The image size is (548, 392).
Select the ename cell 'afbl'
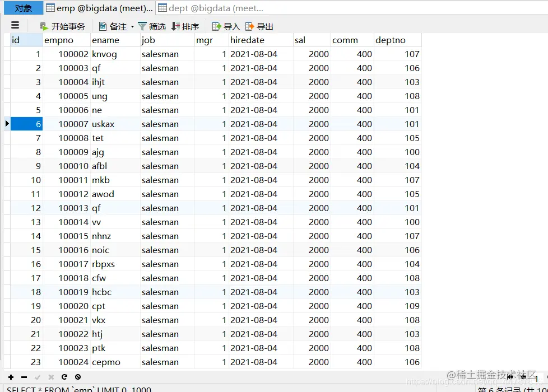tap(115, 166)
